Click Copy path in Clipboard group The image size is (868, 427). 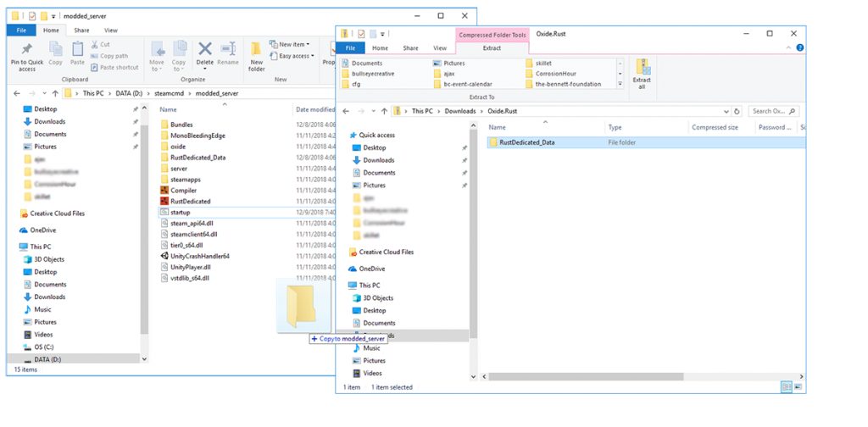[x=109, y=56]
